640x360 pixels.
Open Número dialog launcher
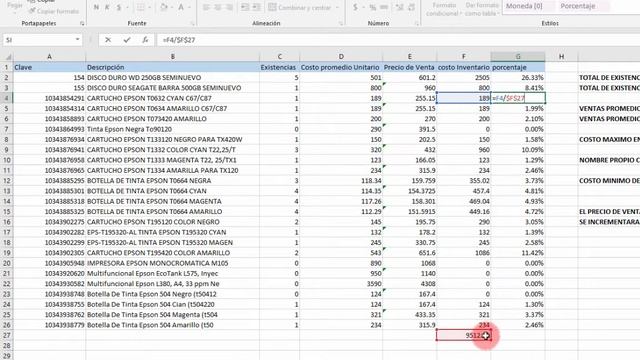point(416,24)
